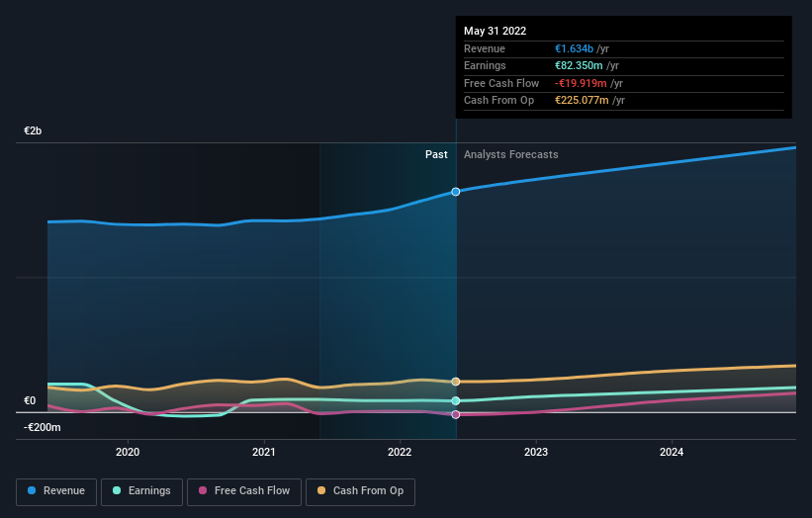Click the pink Free Cash Flow data point
This screenshot has height=518, width=812.
[x=456, y=414]
